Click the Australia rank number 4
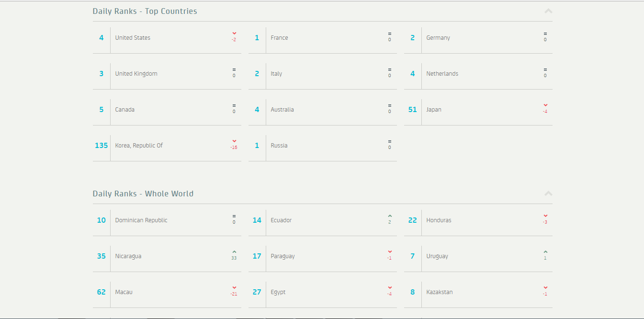644x319 pixels. (257, 110)
